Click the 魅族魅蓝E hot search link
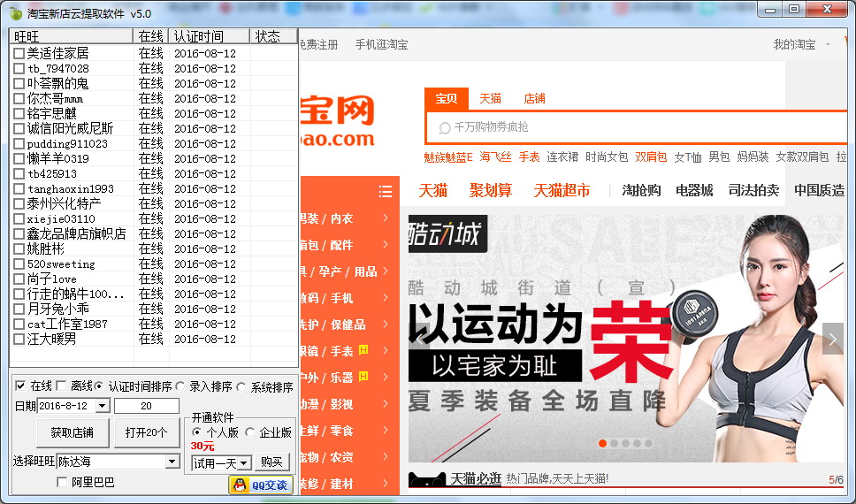856x504 pixels. (448, 157)
